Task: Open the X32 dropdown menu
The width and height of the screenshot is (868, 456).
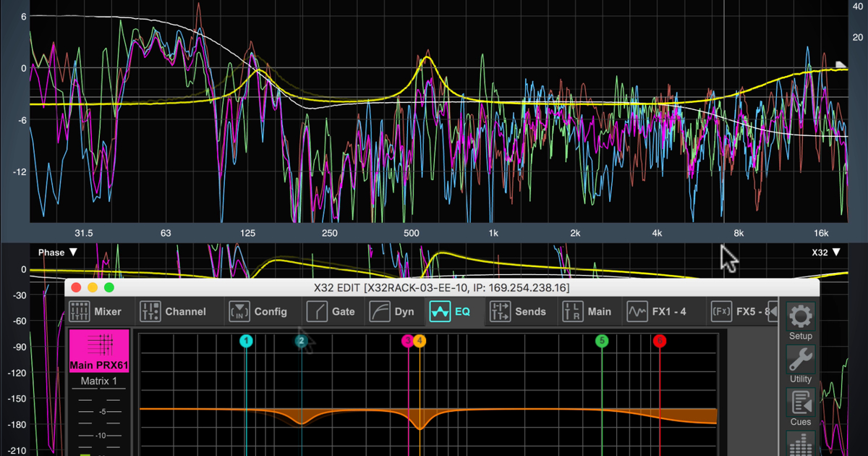Action: pyautogui.click(x=826, y=252)
